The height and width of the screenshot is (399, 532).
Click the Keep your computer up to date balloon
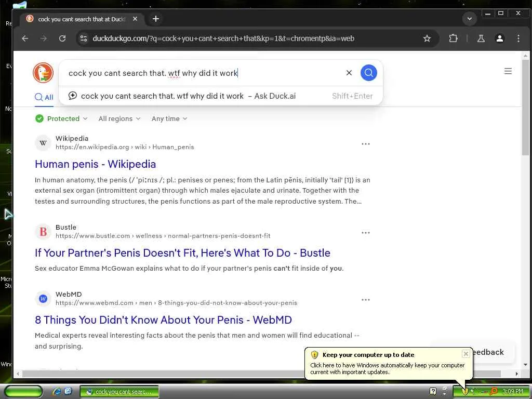[389, 364]
